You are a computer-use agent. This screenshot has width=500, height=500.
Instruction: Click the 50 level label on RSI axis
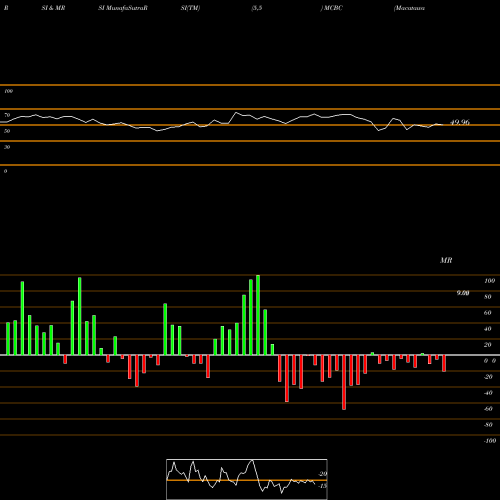7,131
